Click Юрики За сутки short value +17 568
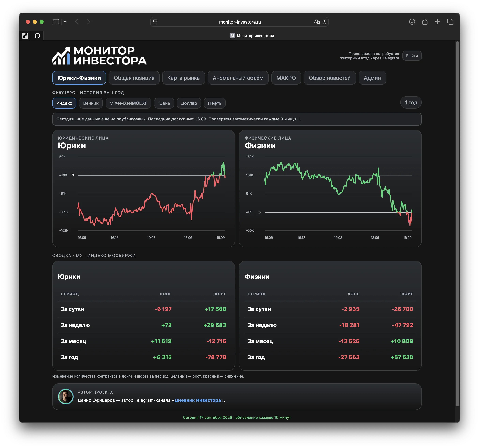The width and height of the screenshot is (479, 448). click(x=215, y=309)
